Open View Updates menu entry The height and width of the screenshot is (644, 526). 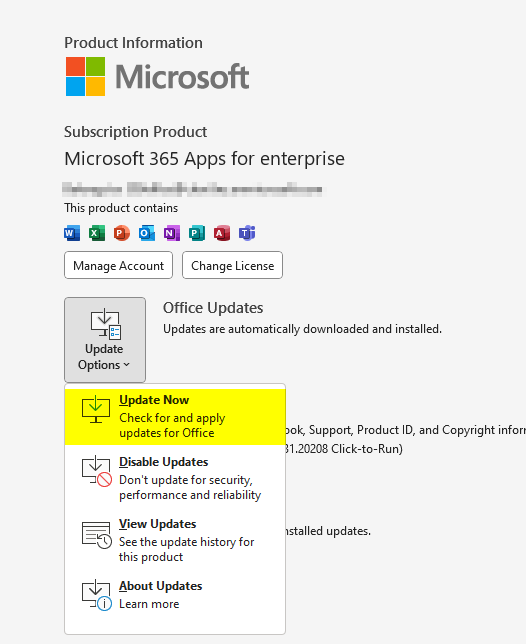(175, 540)
